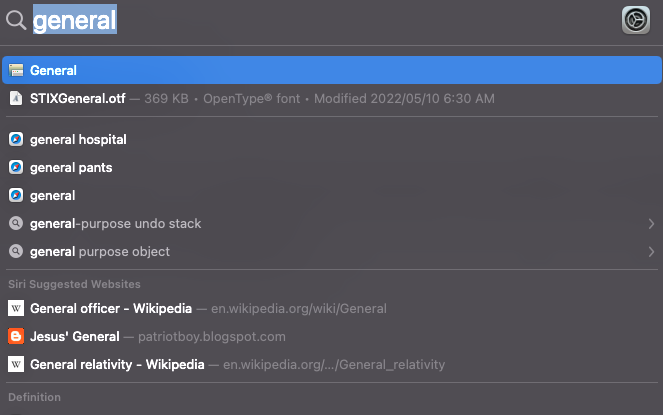Click the Safari icon beside general pants

point(16,167)
